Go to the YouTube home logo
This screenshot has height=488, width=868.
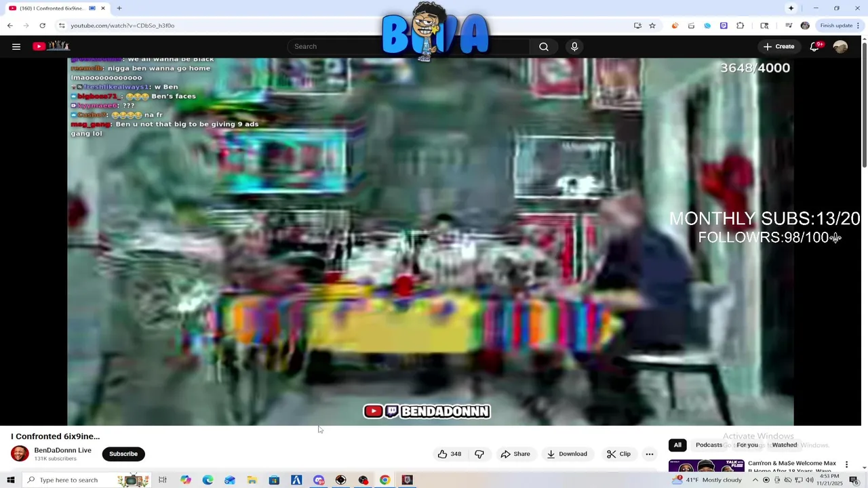point(52,46)
